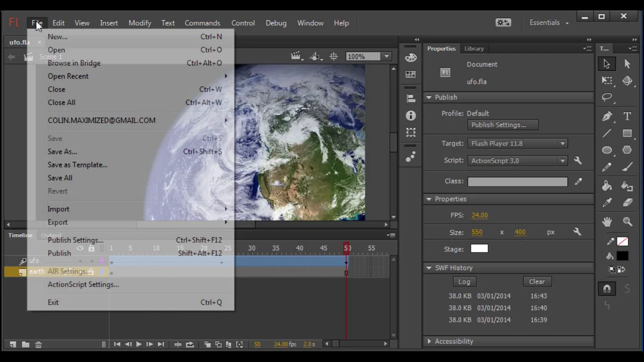The image size is (644, 362).
Task: Select the Free Transform tool
Action: click(607, 80)
